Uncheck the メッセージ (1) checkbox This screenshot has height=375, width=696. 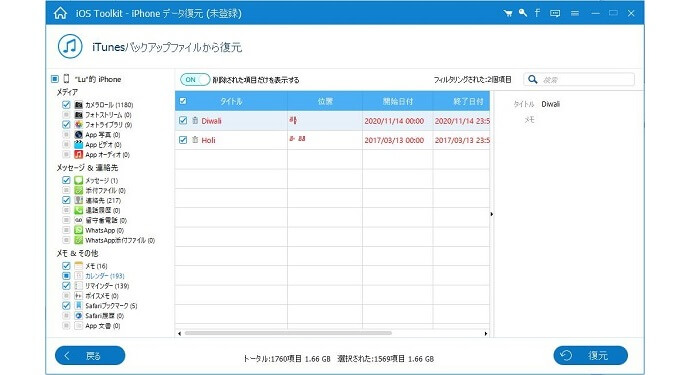click(66, 180)
